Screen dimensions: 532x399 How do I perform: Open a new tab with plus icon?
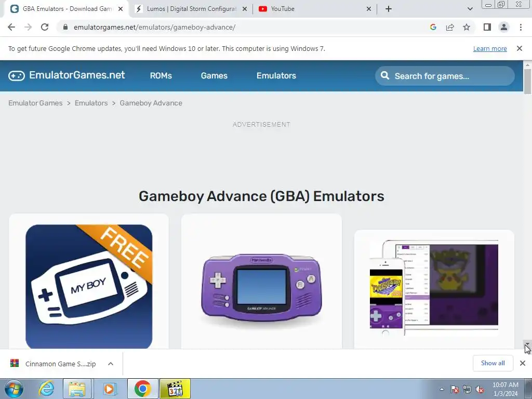point(389,9)
